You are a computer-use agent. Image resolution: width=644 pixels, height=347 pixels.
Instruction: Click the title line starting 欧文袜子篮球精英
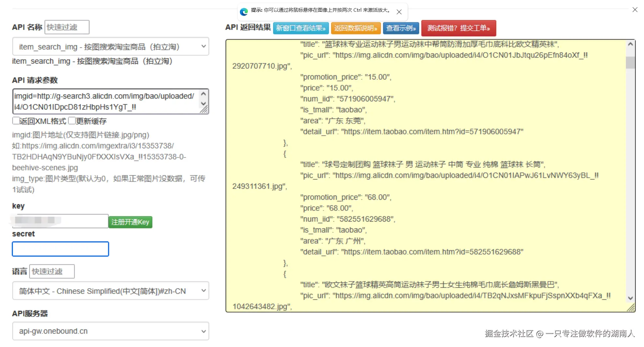pos(430,284)
